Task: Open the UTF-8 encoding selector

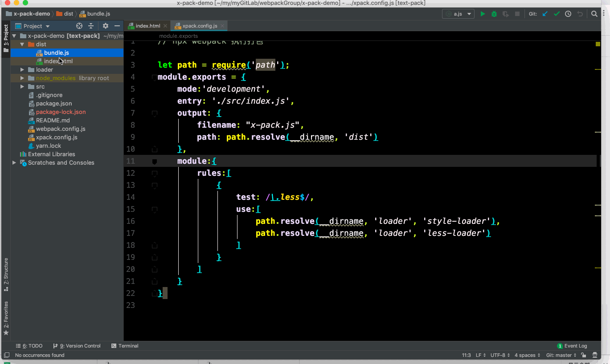Action: click(x=500, y=355)
